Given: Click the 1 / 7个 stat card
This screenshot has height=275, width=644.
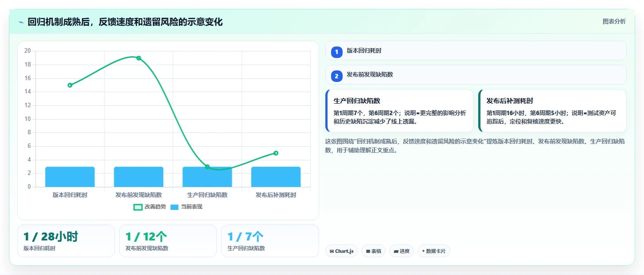Looking at the screenshot, I should [270, 241].
